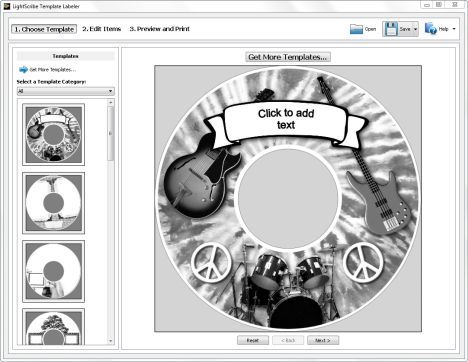Expand the Save dropdown arrow
Image resolution: width=468 pixels, height=362 pixels.
(415, 29)
